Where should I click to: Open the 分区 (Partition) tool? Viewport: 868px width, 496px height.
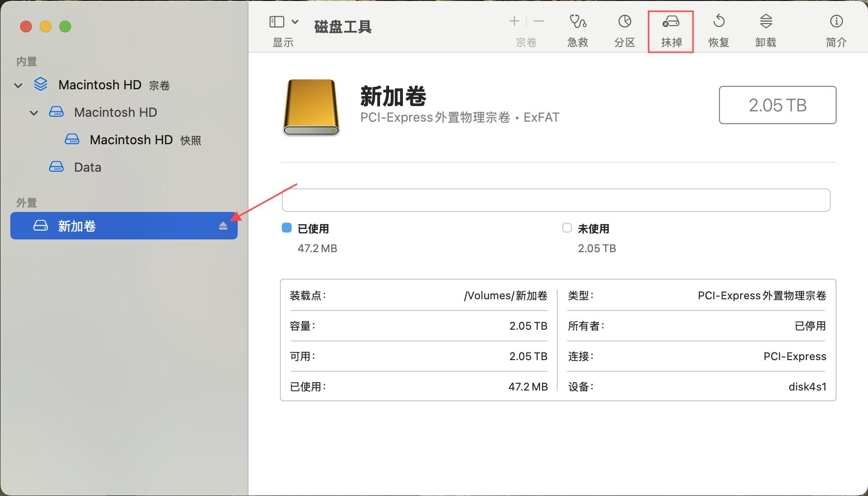pyautogui.click(x=624, y=29)
